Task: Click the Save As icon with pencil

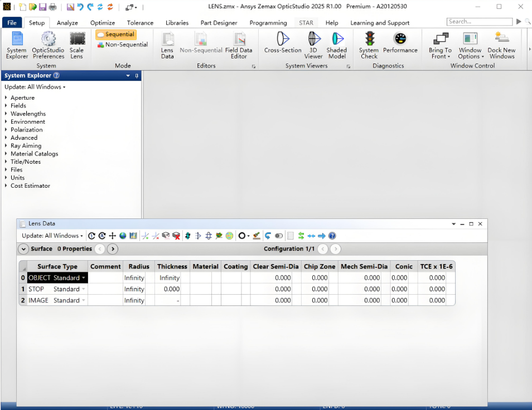Action: coord(70,7)
